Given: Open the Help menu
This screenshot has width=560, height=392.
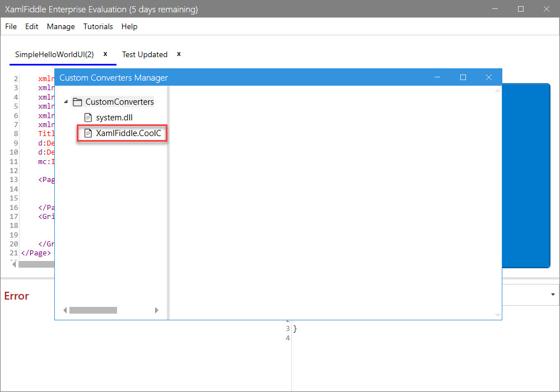Looking at the screenshot, I should pyautogui.click(x=129, y=26).
